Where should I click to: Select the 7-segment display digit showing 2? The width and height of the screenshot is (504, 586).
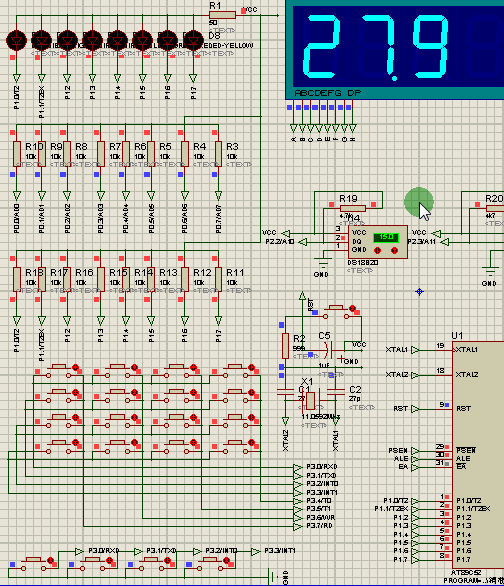pyautogui.click(x=322, y=47)
